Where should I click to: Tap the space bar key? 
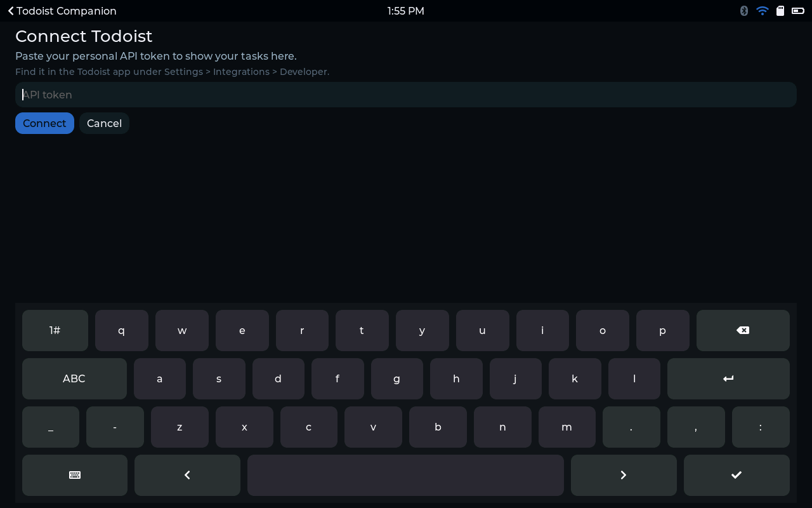(405, 475)
